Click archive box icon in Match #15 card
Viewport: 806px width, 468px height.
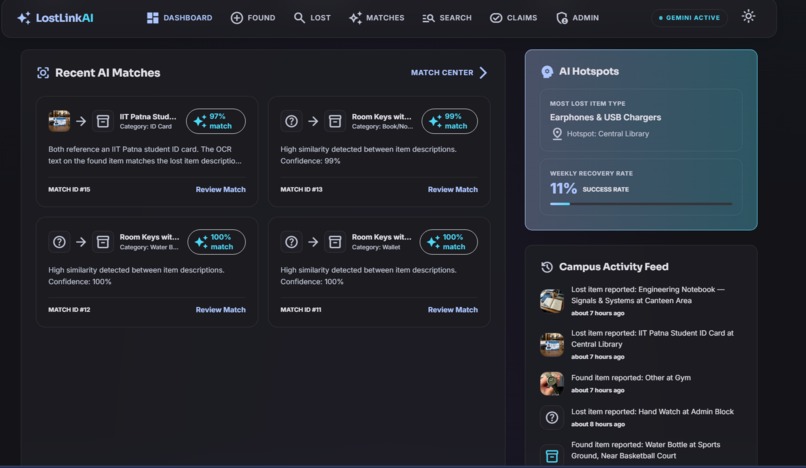coord(103,121)
